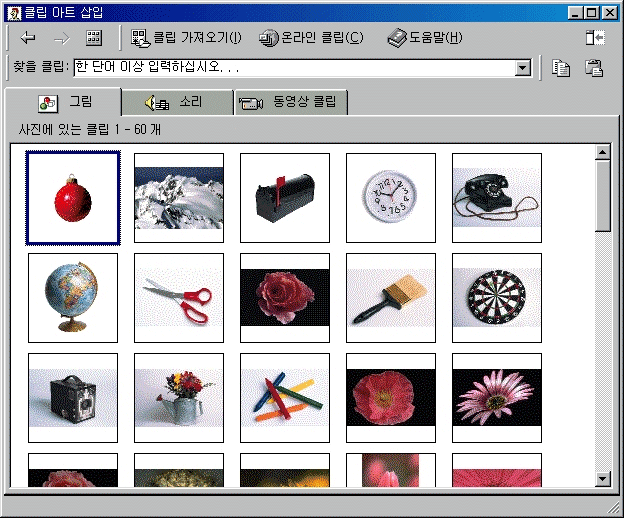Click the vertical scrollbar thumb
Viewport: 624px width, 518px height.
pos(603,195)
